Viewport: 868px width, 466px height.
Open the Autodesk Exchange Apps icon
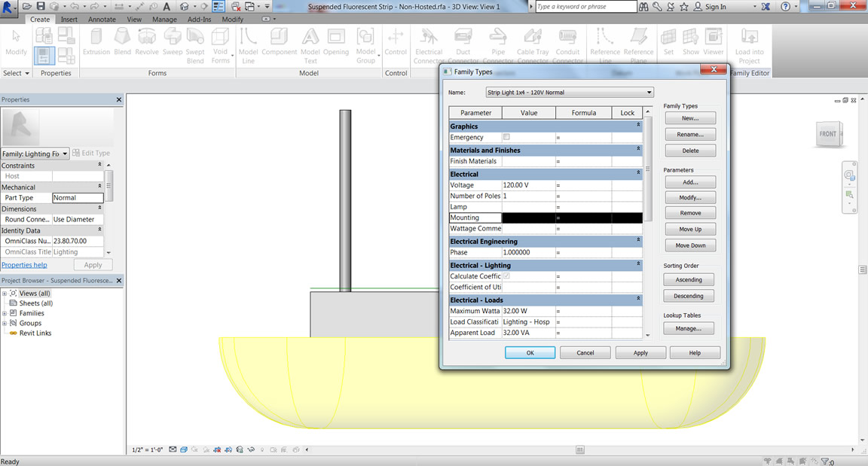pyautogui.click(x=766, y=7)
